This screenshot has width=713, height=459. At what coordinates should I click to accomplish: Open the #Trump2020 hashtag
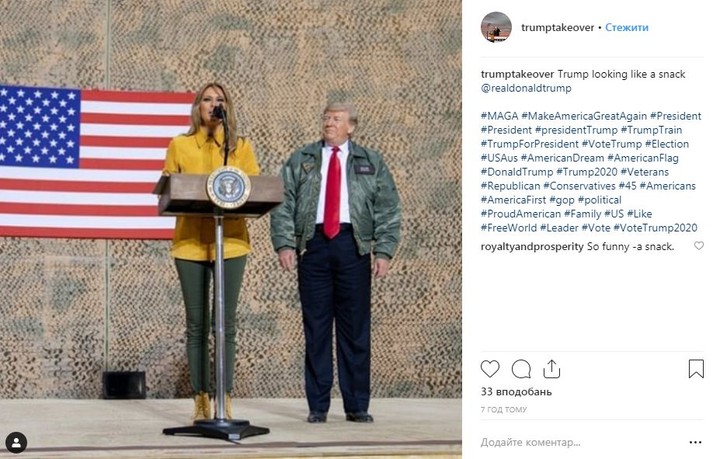pos(587,172)
